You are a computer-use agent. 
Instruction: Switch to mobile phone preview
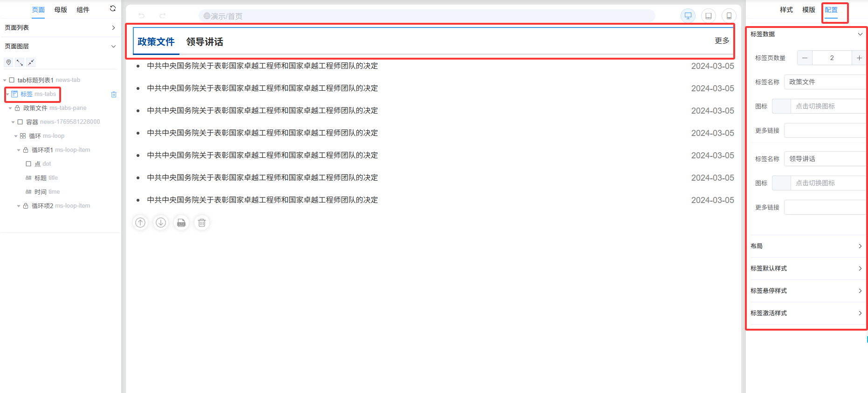tap(729, 16)
